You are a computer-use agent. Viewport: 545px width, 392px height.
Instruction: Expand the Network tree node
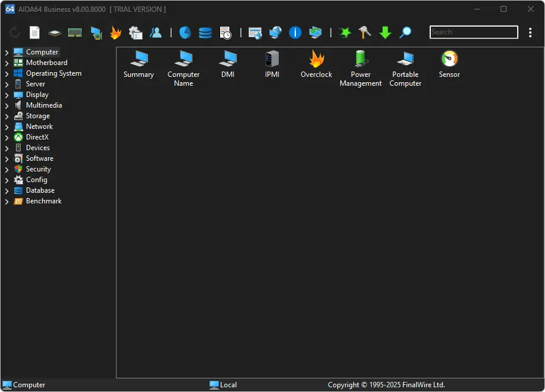tap(7, 127)
